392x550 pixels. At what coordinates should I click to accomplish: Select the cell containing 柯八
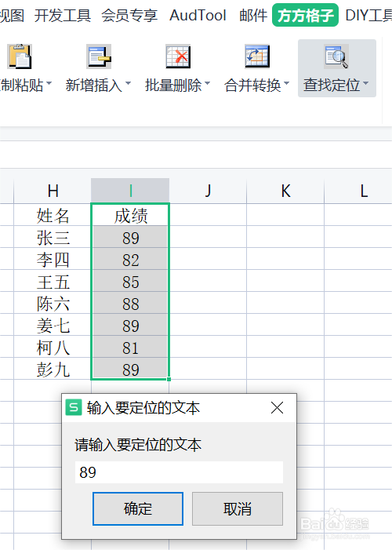click(x=53, y=348)
